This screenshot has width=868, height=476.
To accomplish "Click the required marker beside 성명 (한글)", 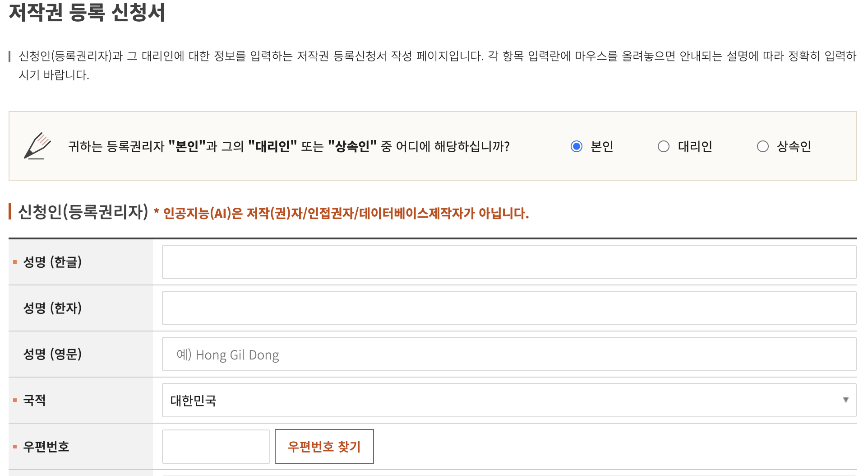I will click(15, 262).
